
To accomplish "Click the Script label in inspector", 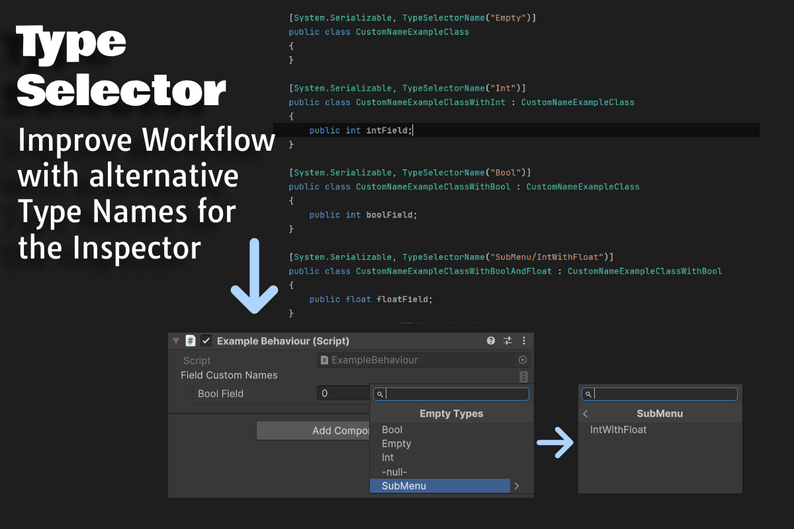I will [196, 360].
